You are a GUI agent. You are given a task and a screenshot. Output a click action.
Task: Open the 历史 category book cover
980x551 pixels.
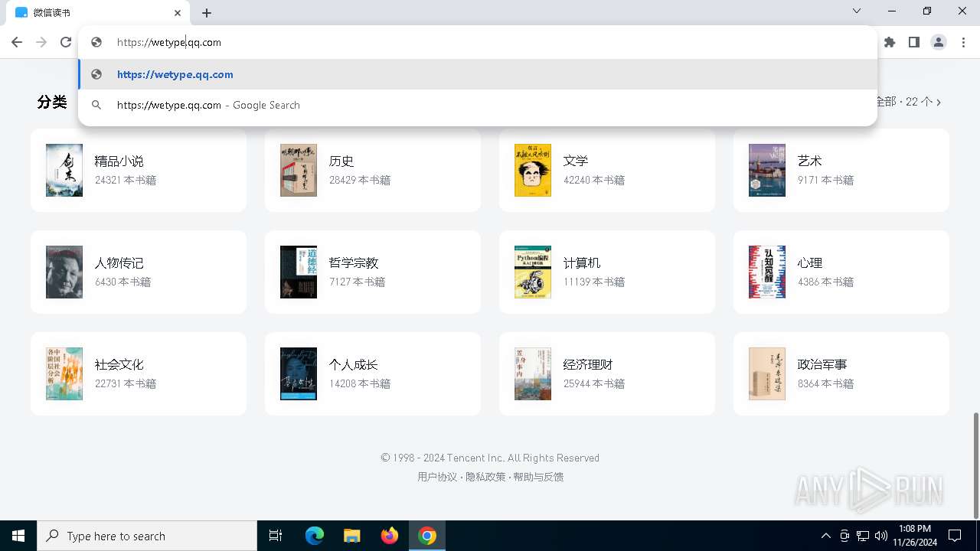tap(299, 170)
